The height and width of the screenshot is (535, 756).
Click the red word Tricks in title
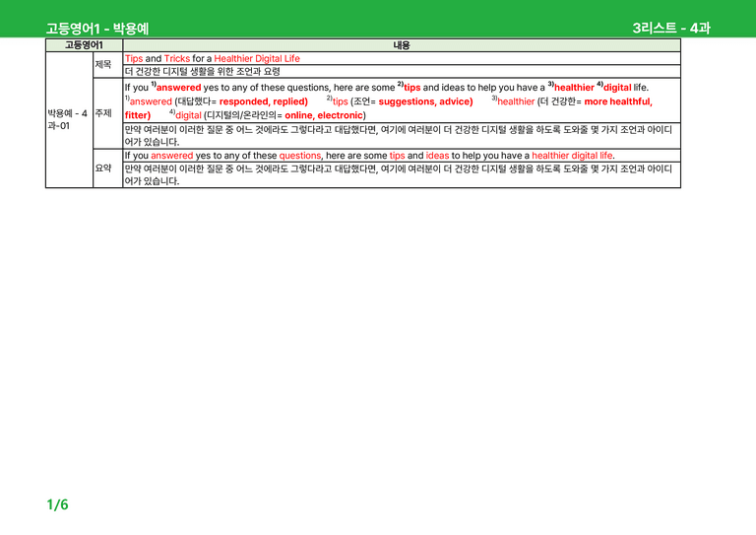tap(177, 58)
